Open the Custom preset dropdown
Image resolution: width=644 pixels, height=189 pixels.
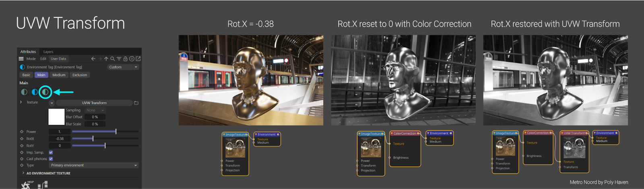click(123, 67)
